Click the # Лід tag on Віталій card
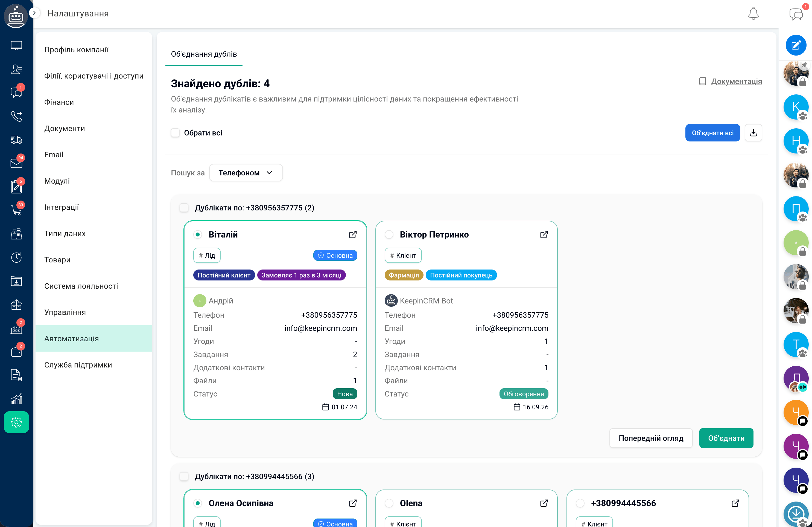This screenshot has height=527, width=812. pyautogui.click(x=207, y=256)
